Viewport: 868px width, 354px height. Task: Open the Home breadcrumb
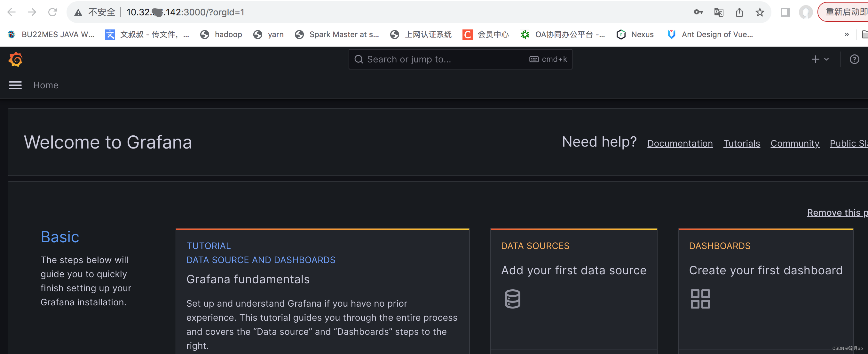(46, 85)
